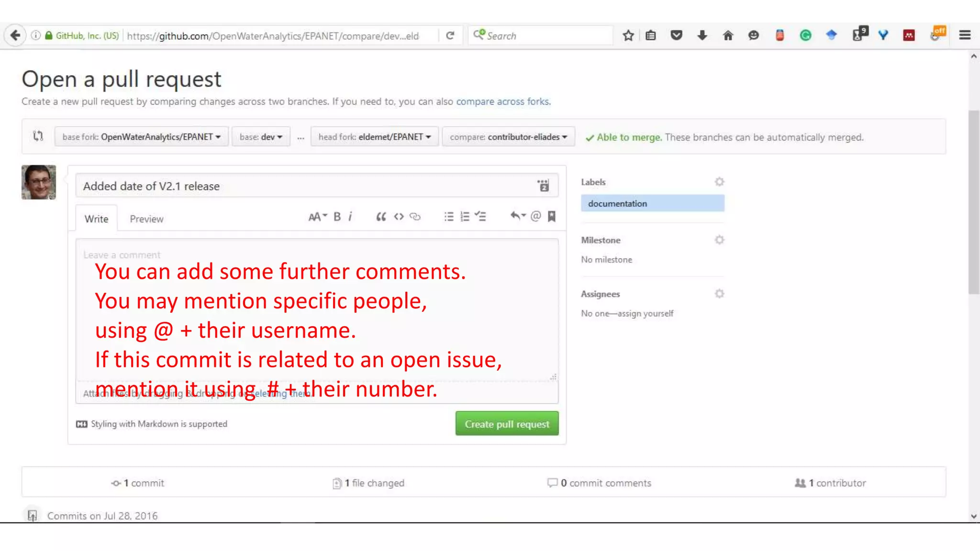Click the user avatar thumbnail
Image resolution: width=980 pixels, height=551 pixels.
pos(38,182)
